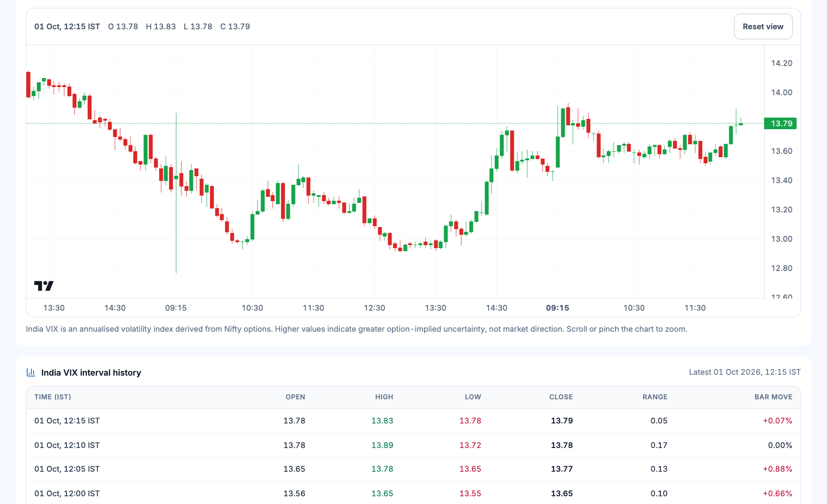
Task: Click the green 13.79 current price label
Action: click(x=780, y=124)
